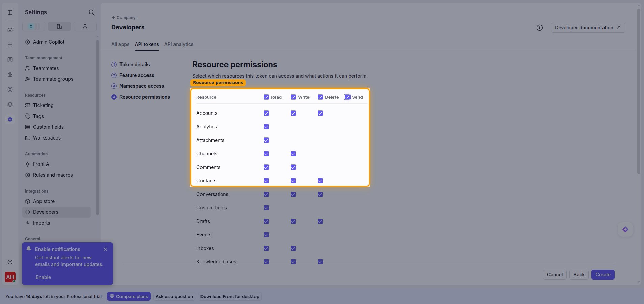
Task: Switch to the All apps tab
Action: (x=120, y=44)
